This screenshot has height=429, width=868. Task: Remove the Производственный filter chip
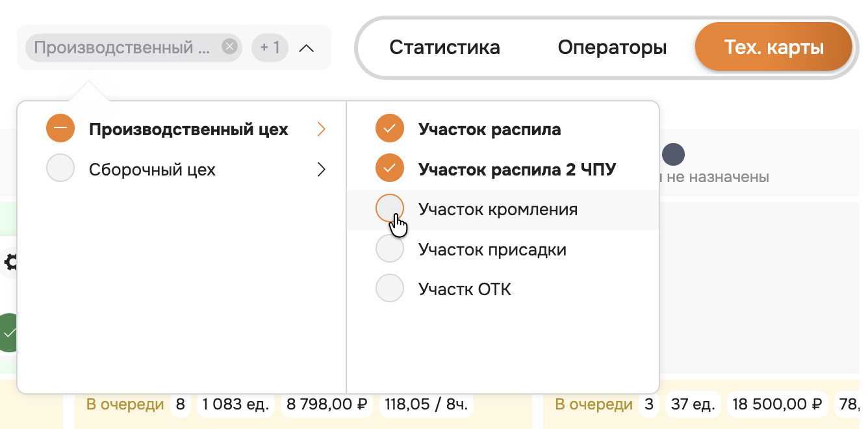click(229, 47)
